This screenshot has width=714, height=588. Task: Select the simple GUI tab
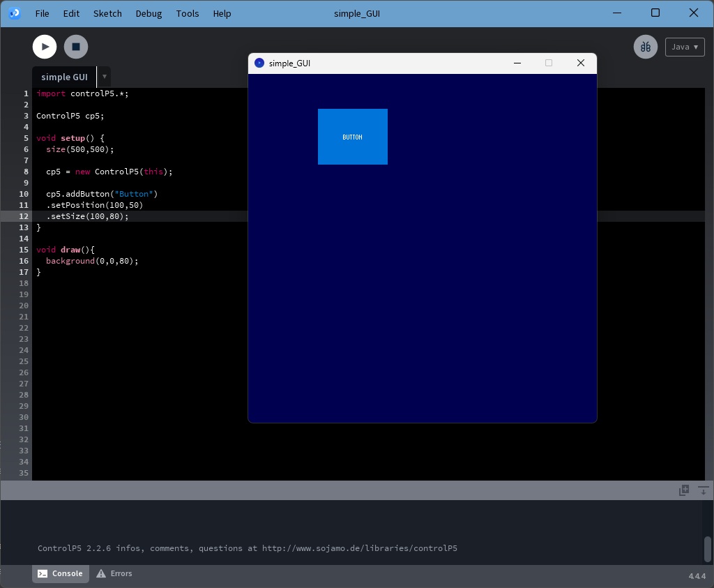click(64, 77)
